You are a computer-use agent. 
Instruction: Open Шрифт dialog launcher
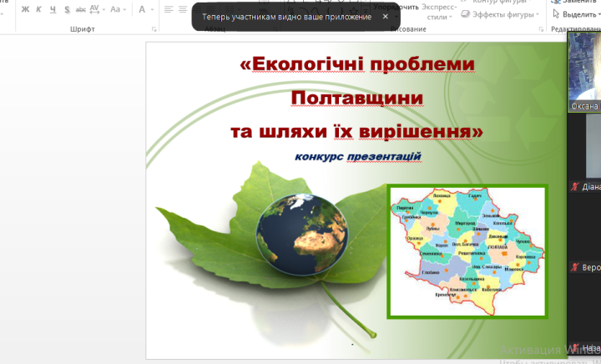(x=154, y=29)
